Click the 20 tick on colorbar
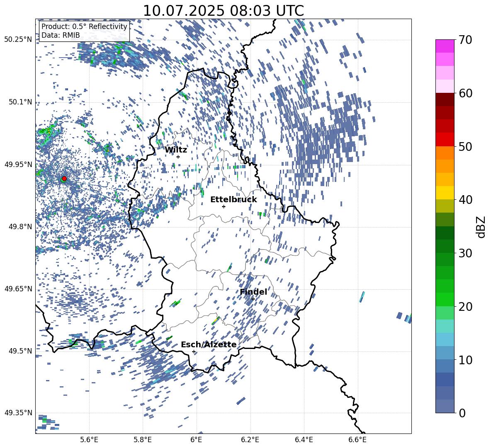The height and width of the screenshot is (448, 491). [x=465, y=306]
